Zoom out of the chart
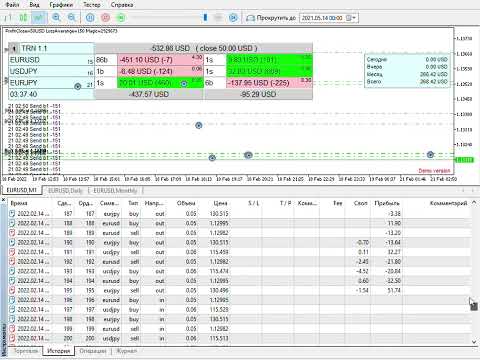This screenshot has height=360, width=480. pyautogui.click(x=72, y=18)
